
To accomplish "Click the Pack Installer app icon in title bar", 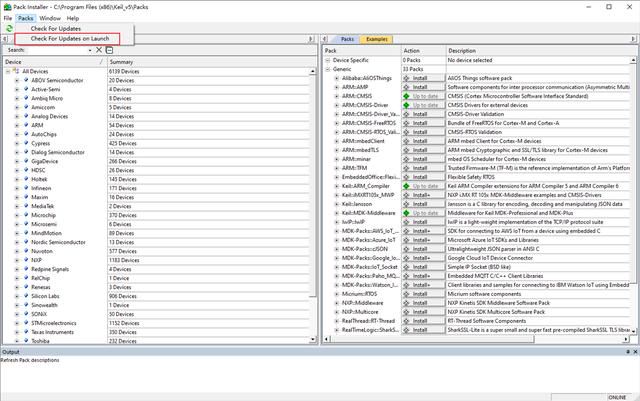I will (7, 7).
